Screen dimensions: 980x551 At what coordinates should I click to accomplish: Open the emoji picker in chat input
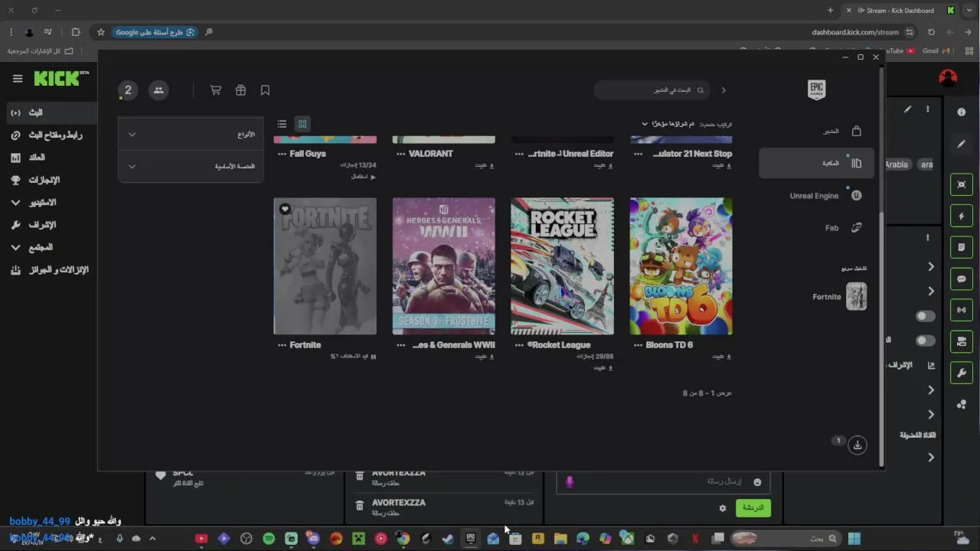coord(757,482)
